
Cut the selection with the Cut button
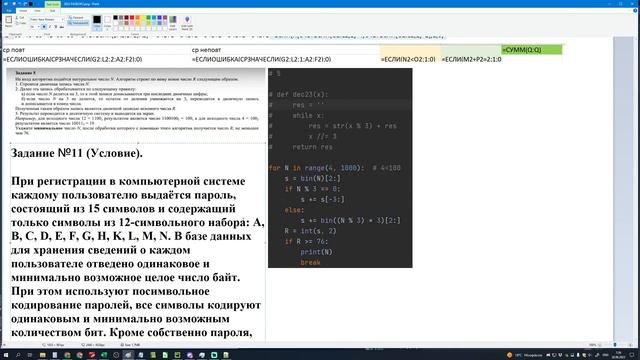(20, 18)
